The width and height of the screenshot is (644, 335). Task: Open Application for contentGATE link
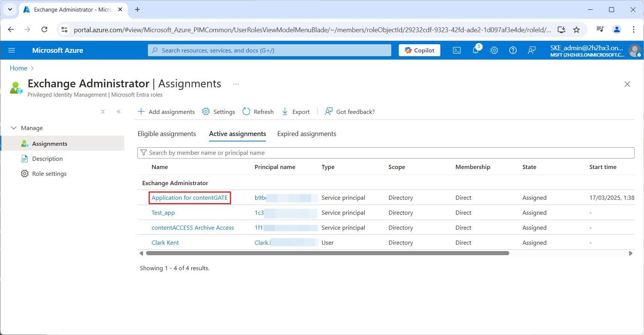coord(189,198)
